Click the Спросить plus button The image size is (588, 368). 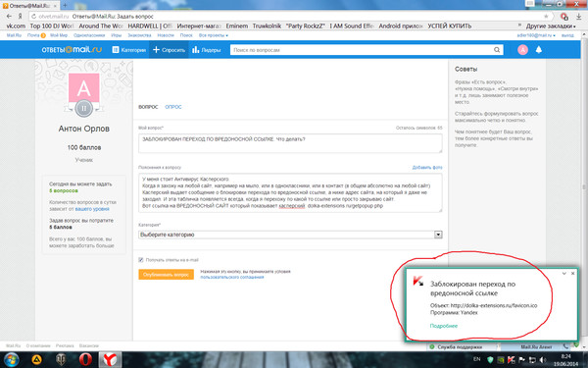(169, 50)
